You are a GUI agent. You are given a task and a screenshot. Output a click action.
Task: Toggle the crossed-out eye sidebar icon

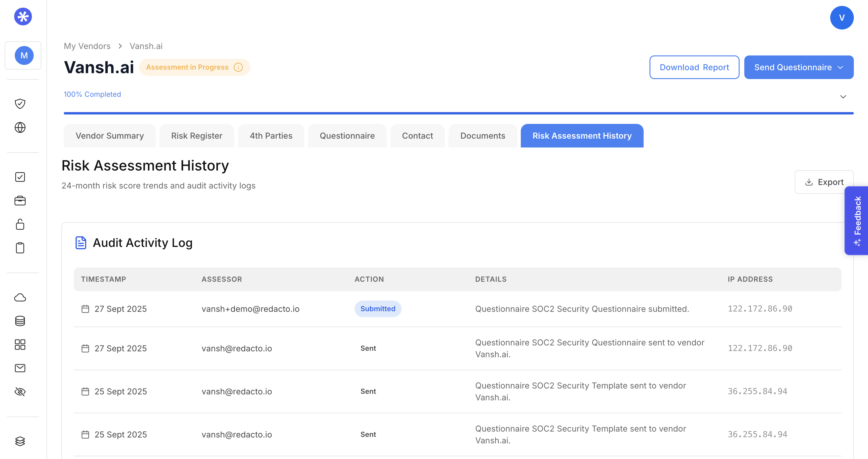20,392
